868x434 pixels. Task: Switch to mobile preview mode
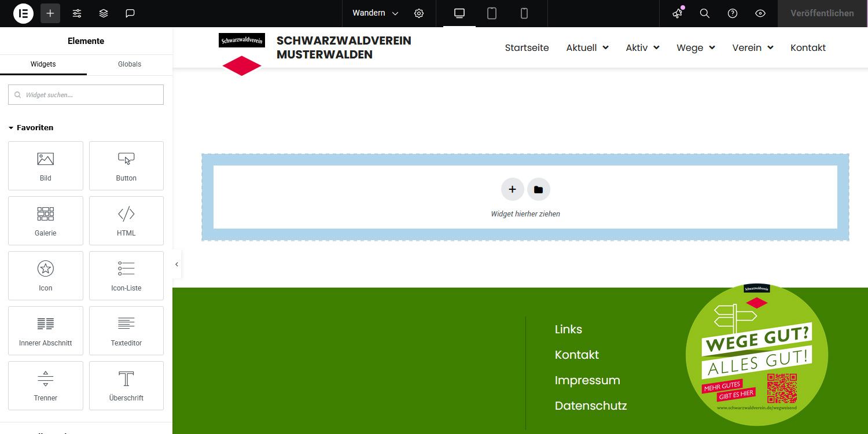point(524,13)
